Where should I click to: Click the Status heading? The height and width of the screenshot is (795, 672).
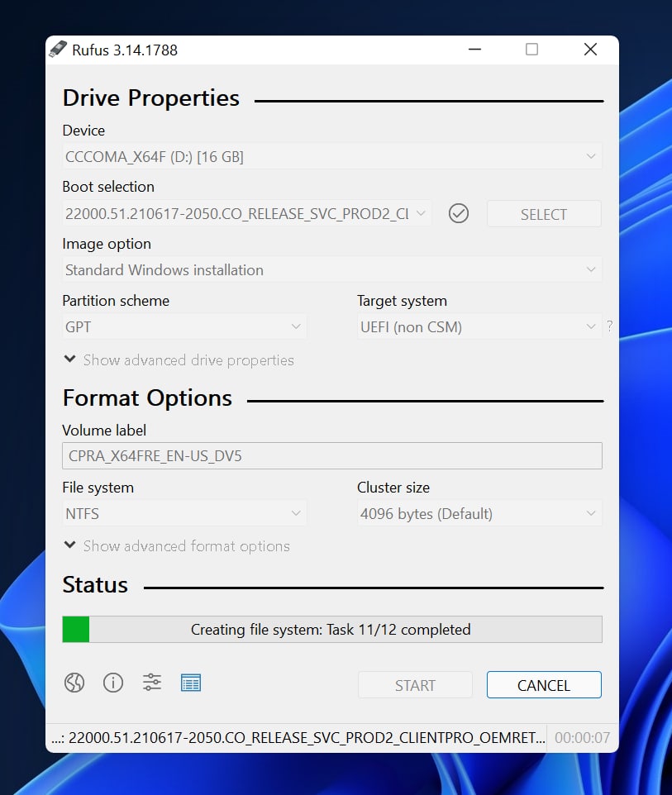point(95,585)
